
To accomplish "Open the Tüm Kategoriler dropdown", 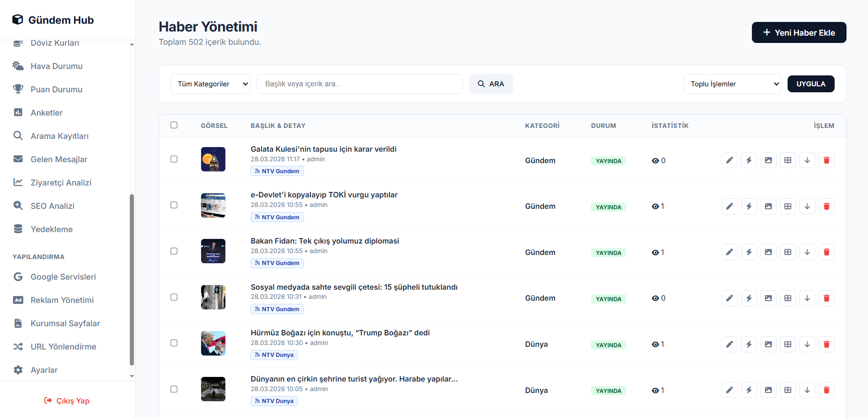I will (x=210, y=84).
